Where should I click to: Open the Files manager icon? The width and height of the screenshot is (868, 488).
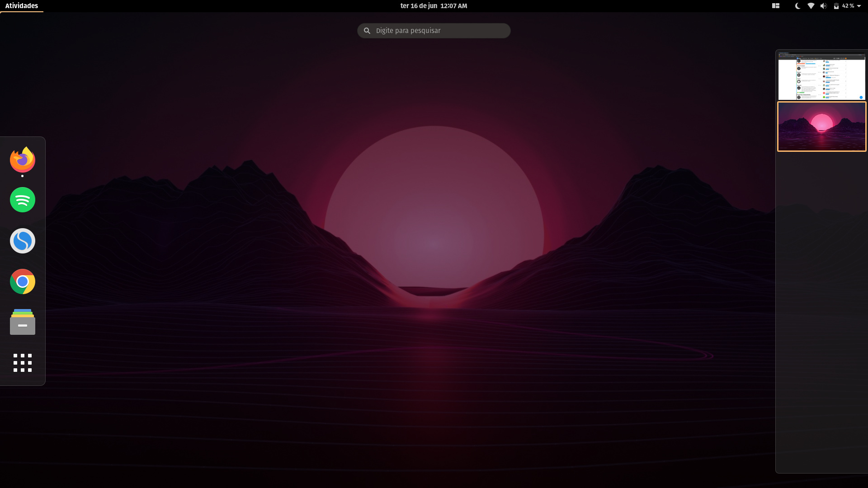point(23,322)
